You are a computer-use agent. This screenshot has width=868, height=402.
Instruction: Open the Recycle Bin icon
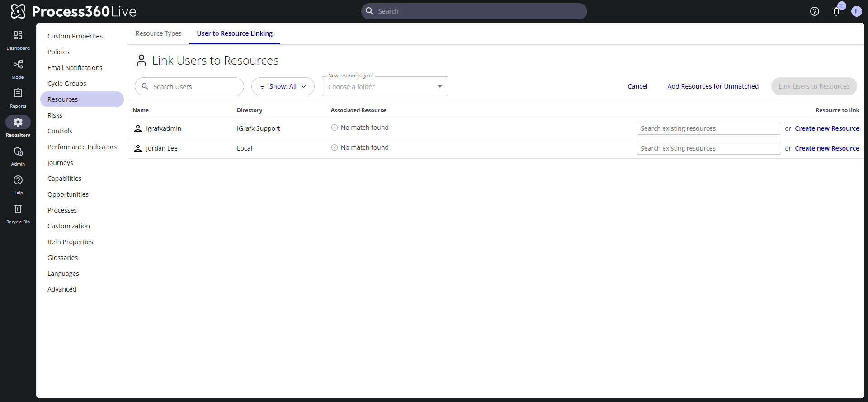tap(18, 209)
